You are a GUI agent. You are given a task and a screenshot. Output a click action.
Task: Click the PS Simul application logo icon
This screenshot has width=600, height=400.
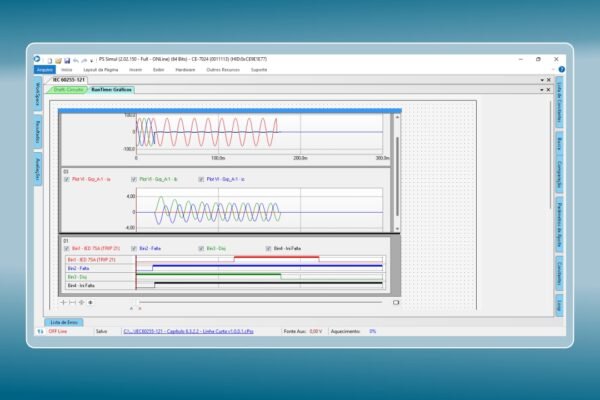click(x=37, y=59)
